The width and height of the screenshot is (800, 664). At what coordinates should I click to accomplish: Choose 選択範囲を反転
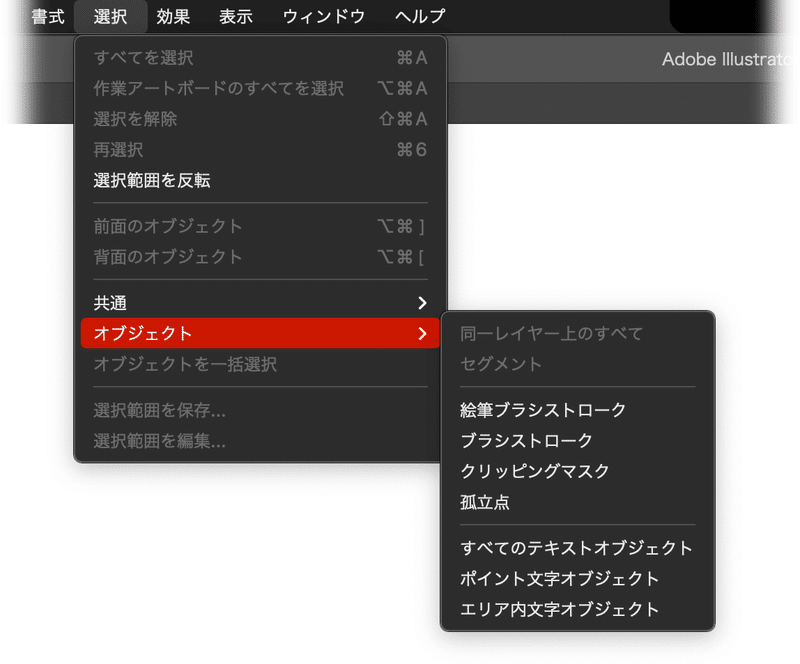(x=260, y=180)
